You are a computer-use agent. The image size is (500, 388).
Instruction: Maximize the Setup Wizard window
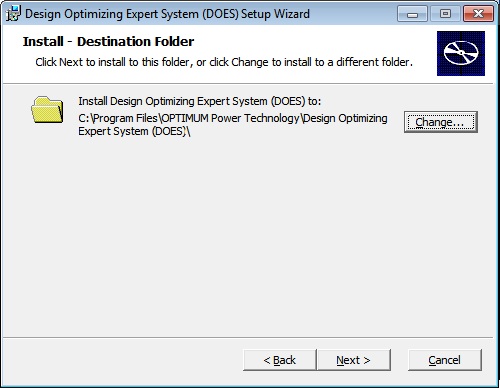click(x=445, y=14)
